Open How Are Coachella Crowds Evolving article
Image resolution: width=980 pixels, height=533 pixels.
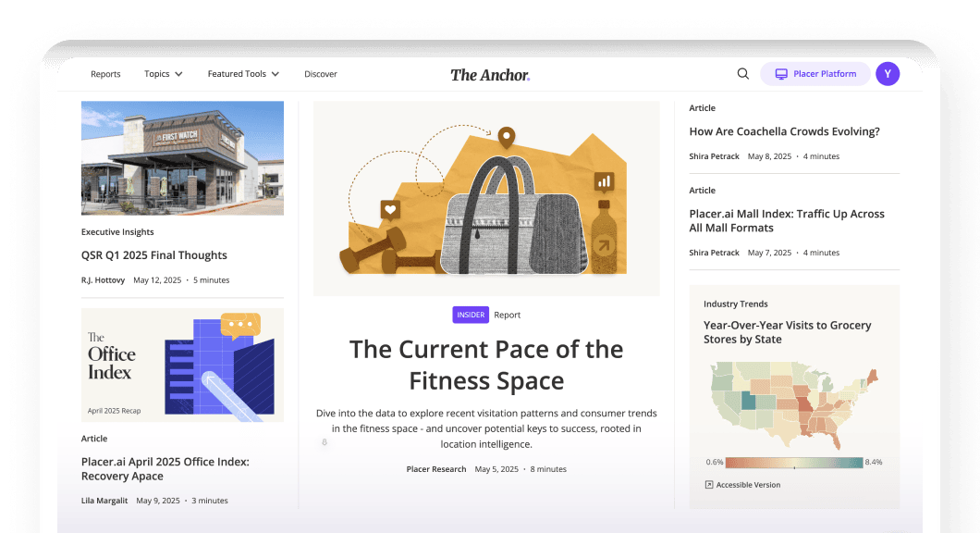click(x=784, y=131)
